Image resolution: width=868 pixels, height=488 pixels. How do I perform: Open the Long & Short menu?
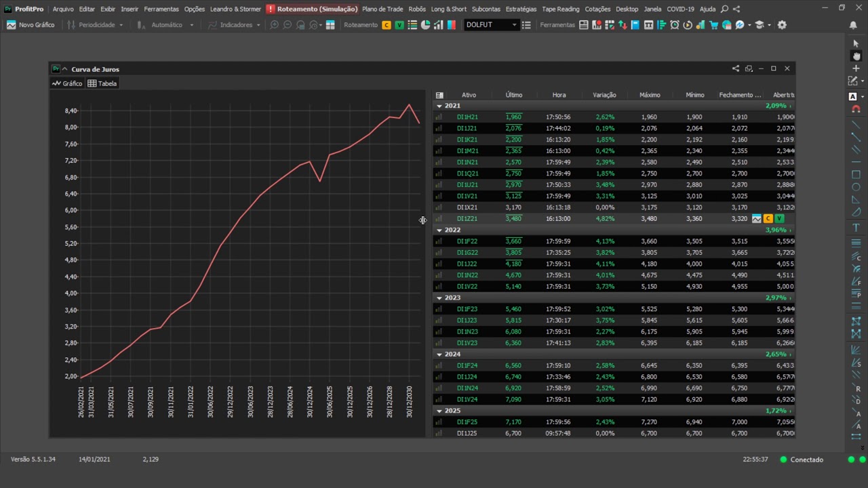pos(449,9)
